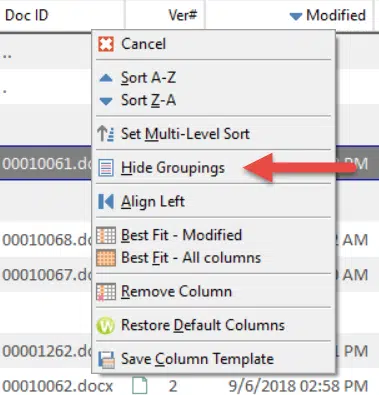Click the document icon beside 00010062.docx

(x=140, y=385)
